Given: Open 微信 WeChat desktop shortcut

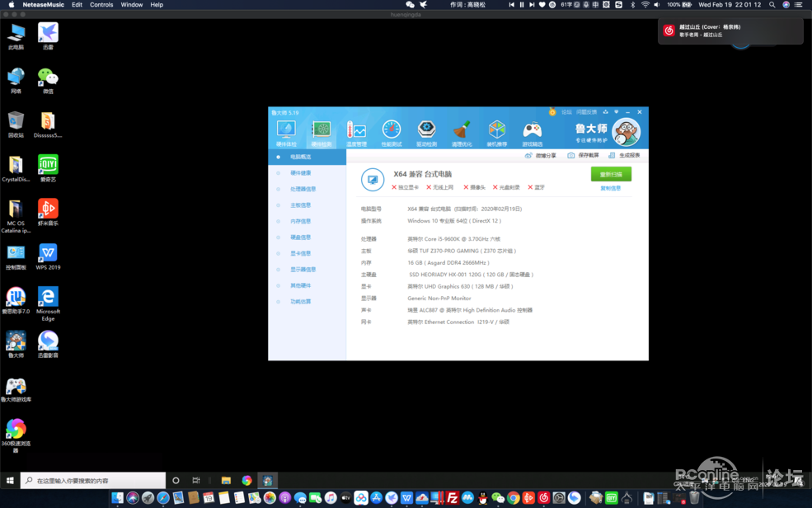Looking at the screenshot, I should click(x=48, y=80).
